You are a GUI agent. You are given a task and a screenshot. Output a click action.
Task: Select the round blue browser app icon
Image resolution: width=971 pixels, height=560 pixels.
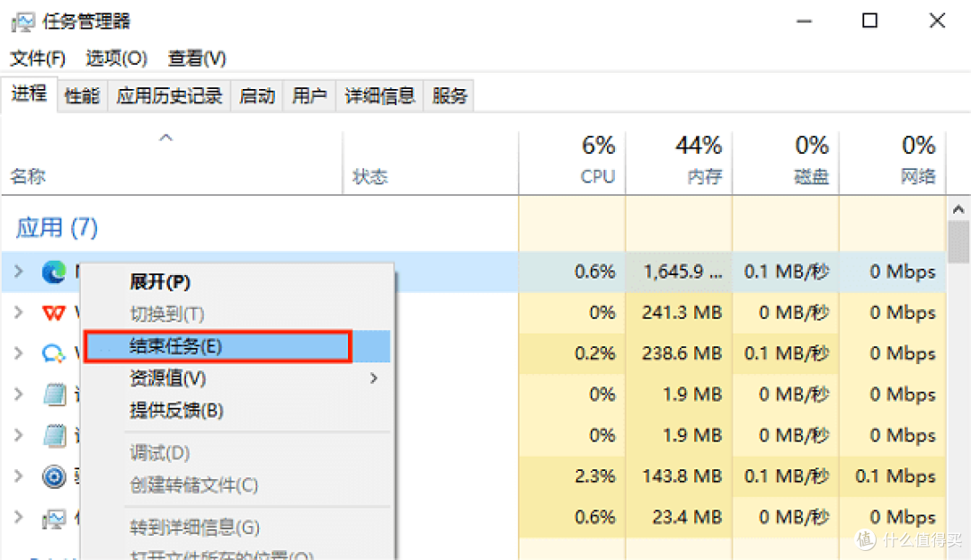(54, 476)
